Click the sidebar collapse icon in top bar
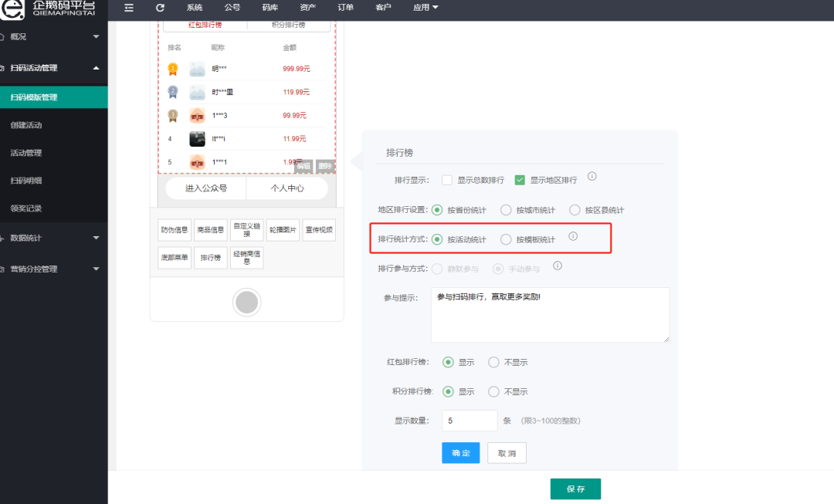Screen dimensions: 834x504 [129, 8]
